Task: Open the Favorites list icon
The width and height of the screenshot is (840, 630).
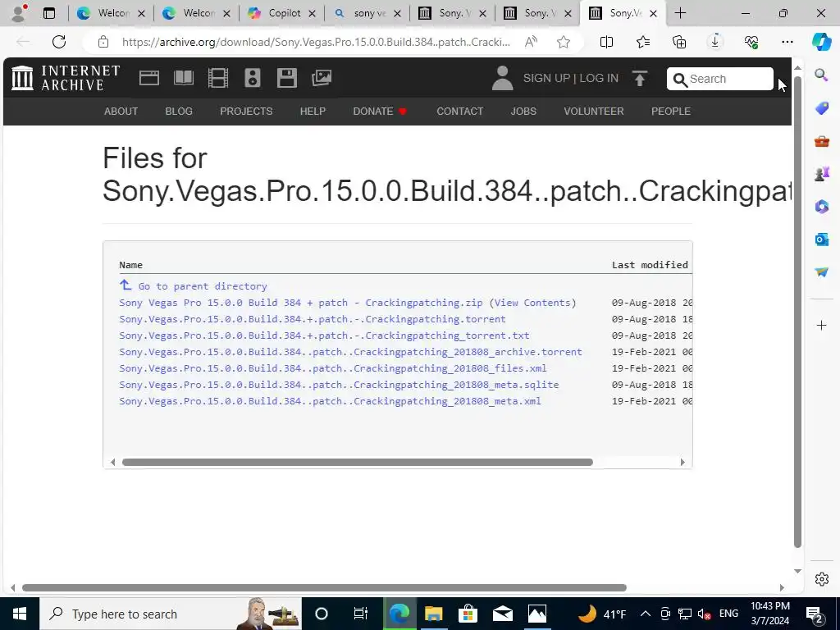Action: click(643, 42)
